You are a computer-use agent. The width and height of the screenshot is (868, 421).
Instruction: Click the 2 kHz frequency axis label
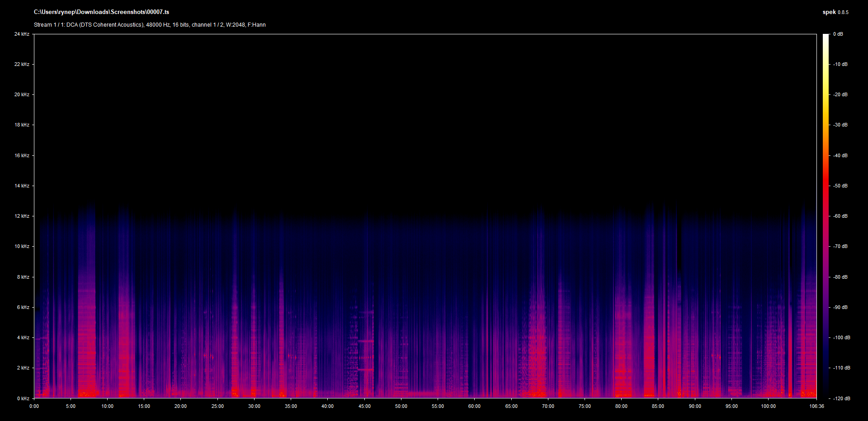23,368
